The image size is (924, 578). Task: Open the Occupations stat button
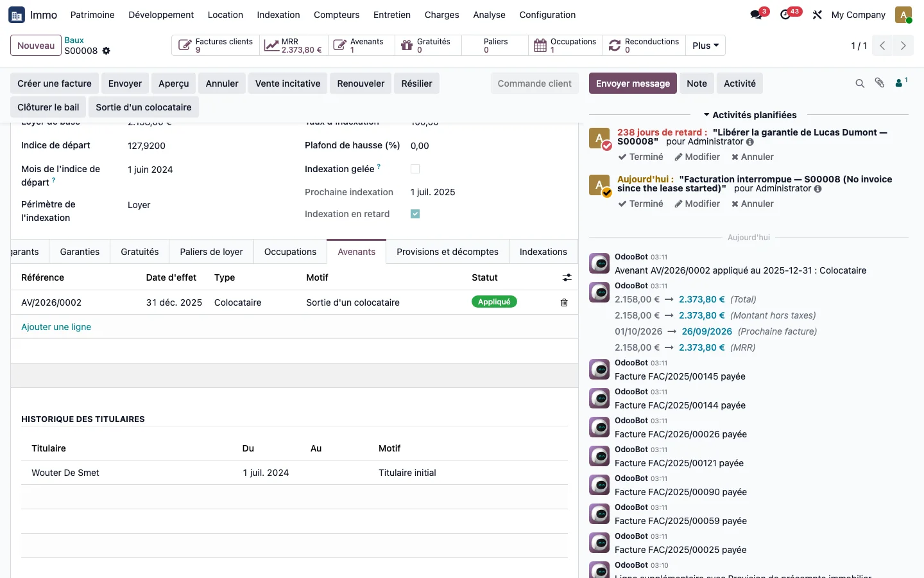565,46
